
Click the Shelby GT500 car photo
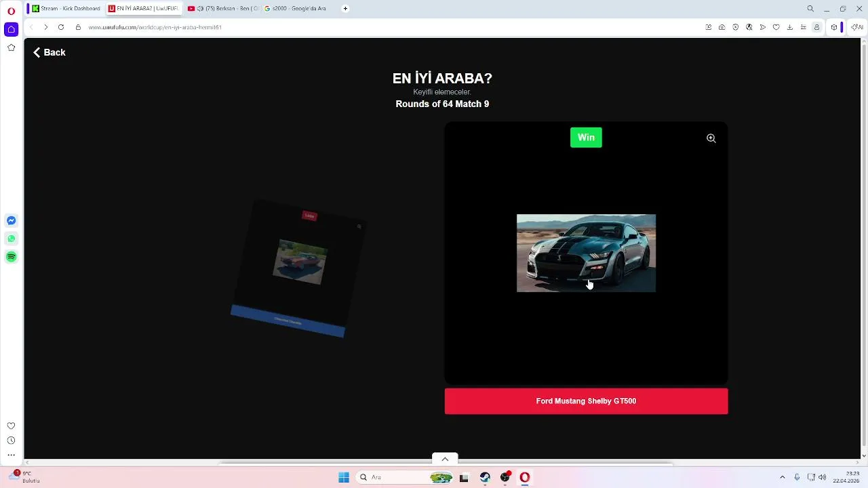[586, 253]
